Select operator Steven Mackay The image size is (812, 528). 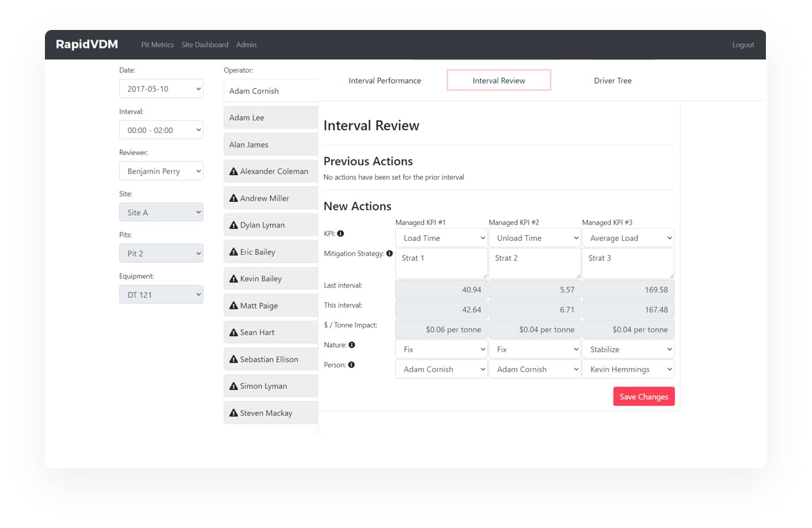pos(271,413)
